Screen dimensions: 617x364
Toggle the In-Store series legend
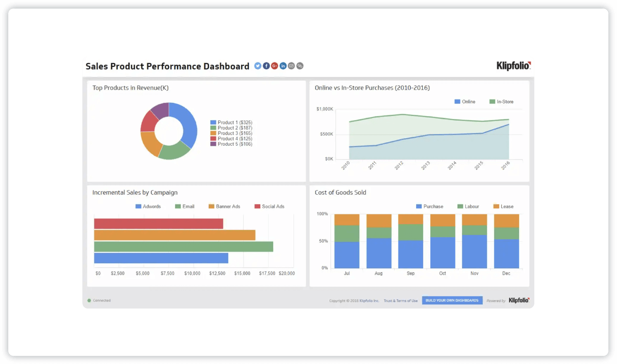[501, 102]
